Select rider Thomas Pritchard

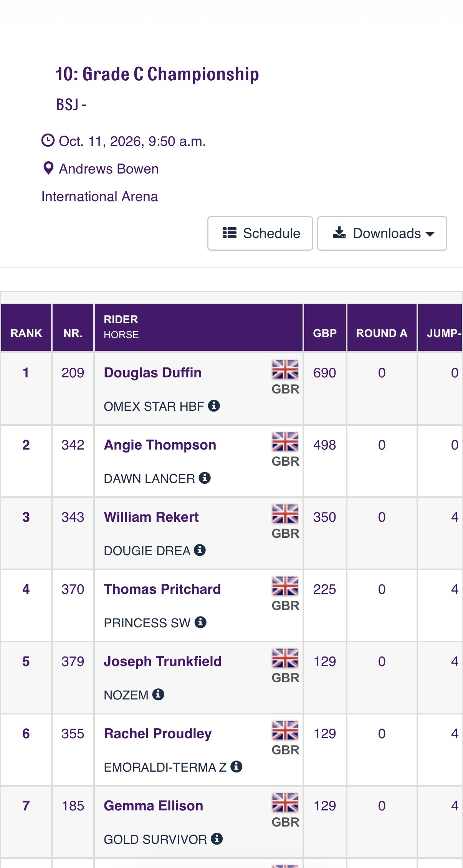coord(162,589)
